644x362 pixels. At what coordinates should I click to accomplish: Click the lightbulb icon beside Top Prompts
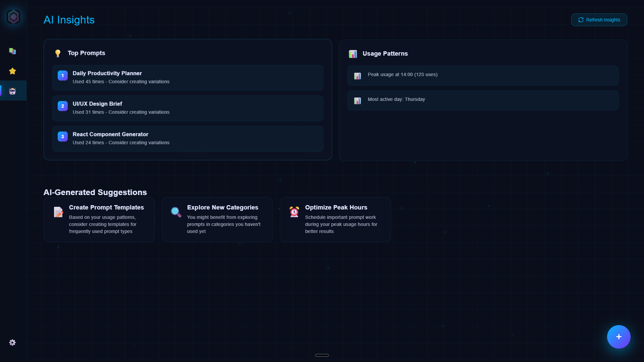click(58, 53)
